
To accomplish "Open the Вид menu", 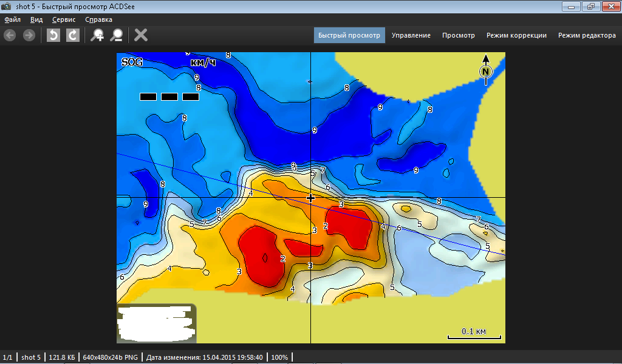I will point(36,19).
